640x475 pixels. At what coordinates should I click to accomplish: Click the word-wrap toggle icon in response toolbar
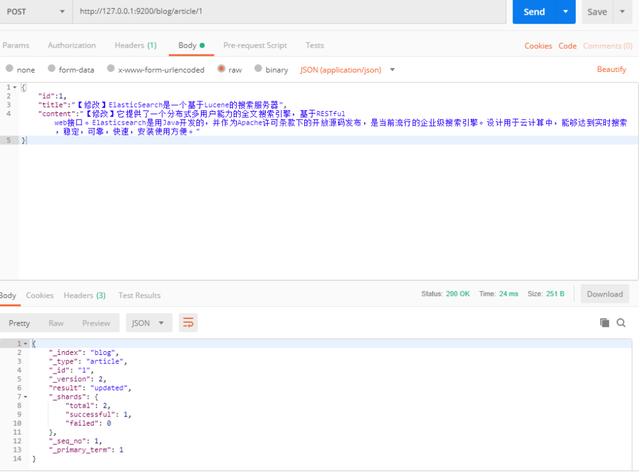pyautogui.click(x=188, y=323)
